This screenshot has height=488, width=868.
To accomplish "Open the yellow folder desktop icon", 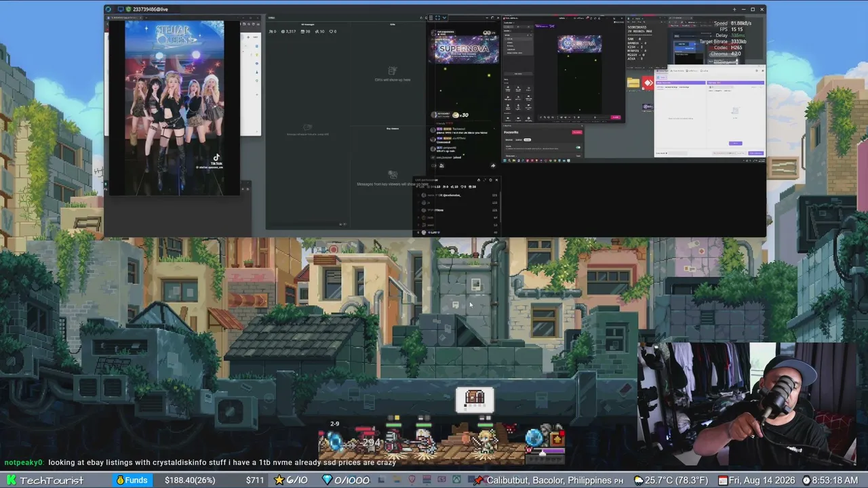I will [633, 83].
